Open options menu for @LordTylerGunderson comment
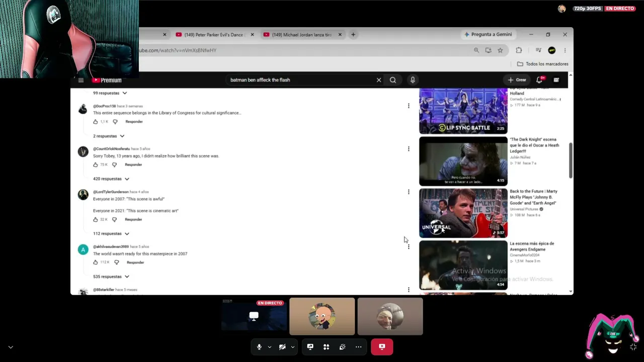This screenshot has width=644, height=362. coord(409,192)
